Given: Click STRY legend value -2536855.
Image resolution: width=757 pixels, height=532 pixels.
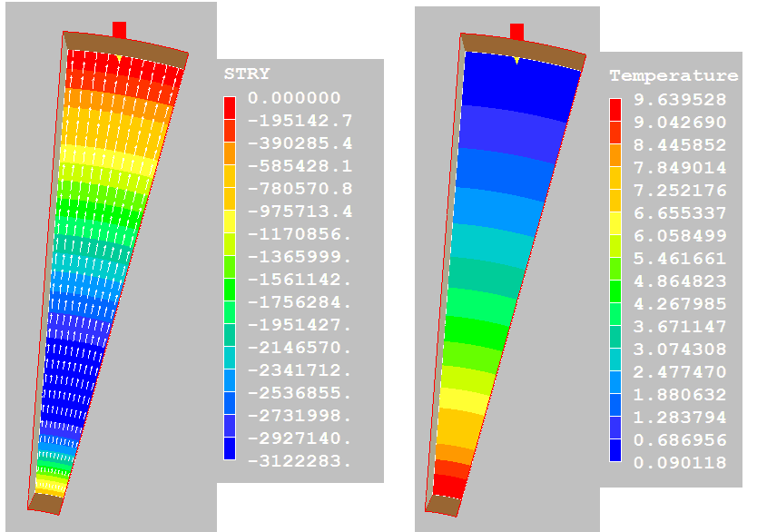Looking at the screenshot, I should [x=300, y=393].
